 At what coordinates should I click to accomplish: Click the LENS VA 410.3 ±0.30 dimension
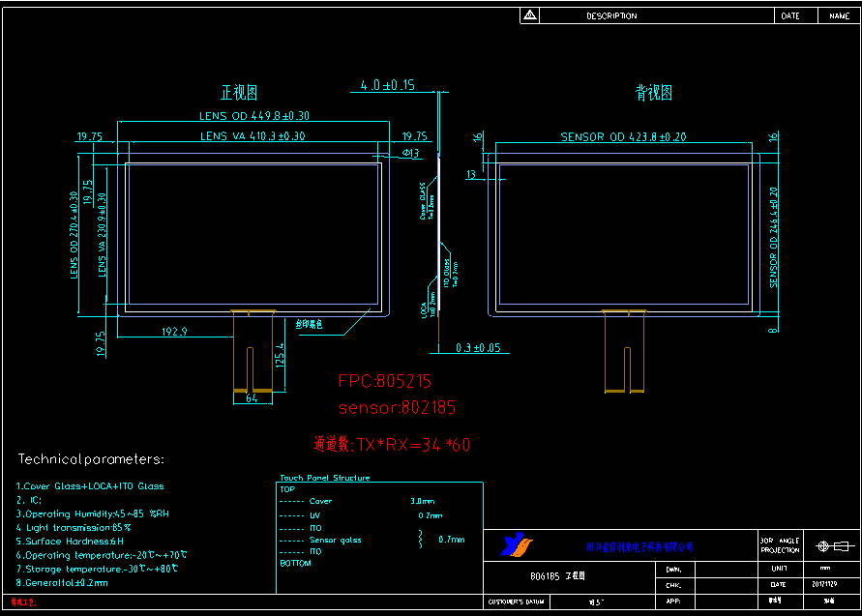click(x=253, y=136)
